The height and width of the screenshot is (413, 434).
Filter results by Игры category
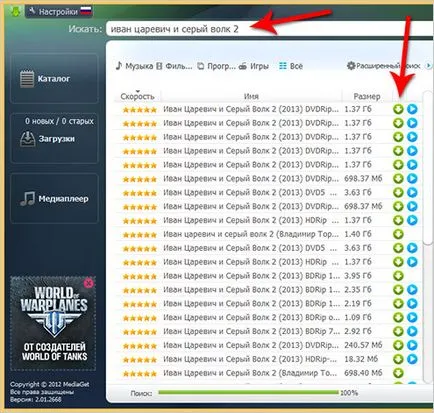click(x=254, y=66)
